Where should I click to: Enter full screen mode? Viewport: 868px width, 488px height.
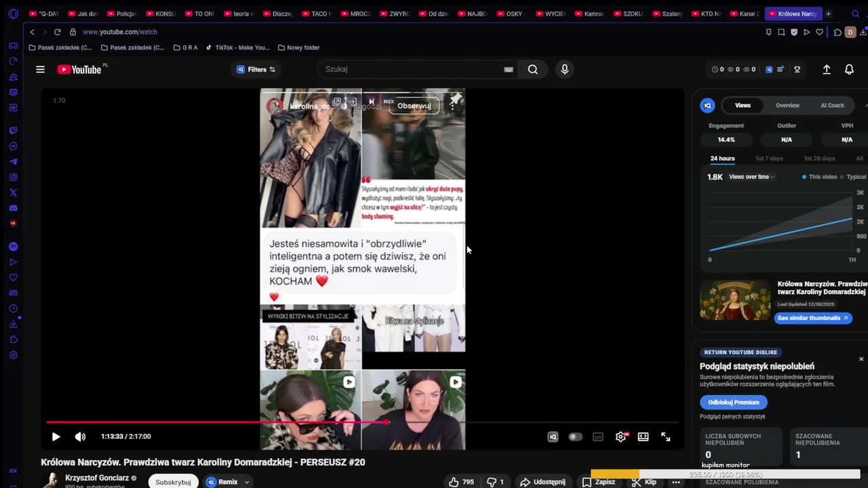click(666, 436)
